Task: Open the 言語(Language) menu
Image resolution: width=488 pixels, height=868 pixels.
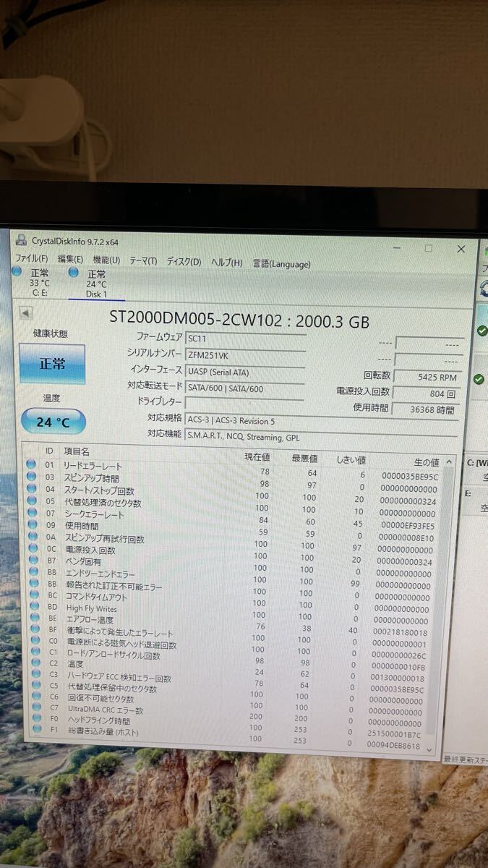Action: [x=281, y=264]
